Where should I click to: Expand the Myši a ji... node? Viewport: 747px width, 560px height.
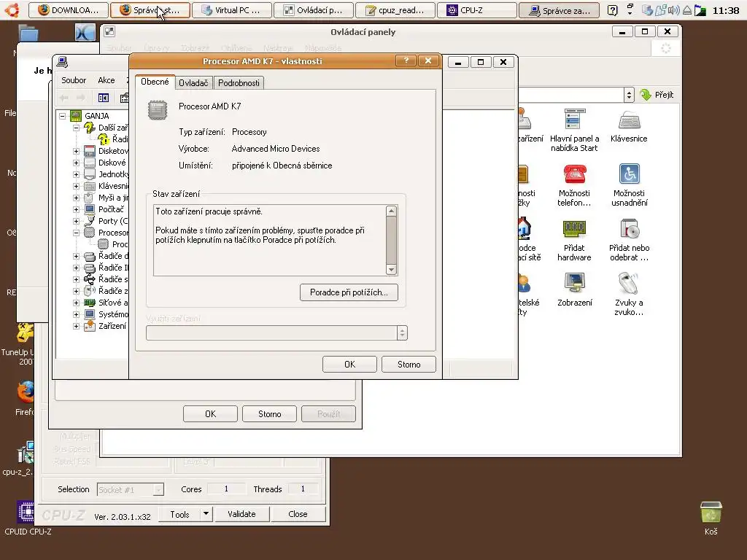pos(76,198)
